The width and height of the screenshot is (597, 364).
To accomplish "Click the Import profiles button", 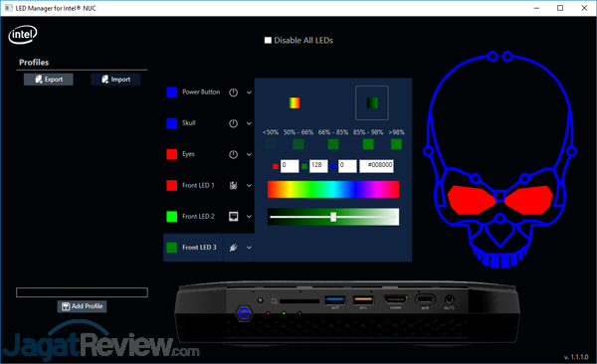I will 115,80.
